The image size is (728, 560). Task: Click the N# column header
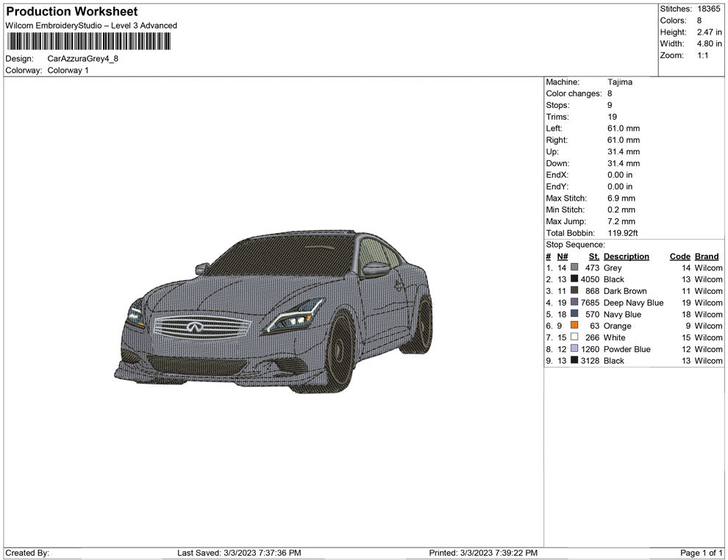(563, 256)
